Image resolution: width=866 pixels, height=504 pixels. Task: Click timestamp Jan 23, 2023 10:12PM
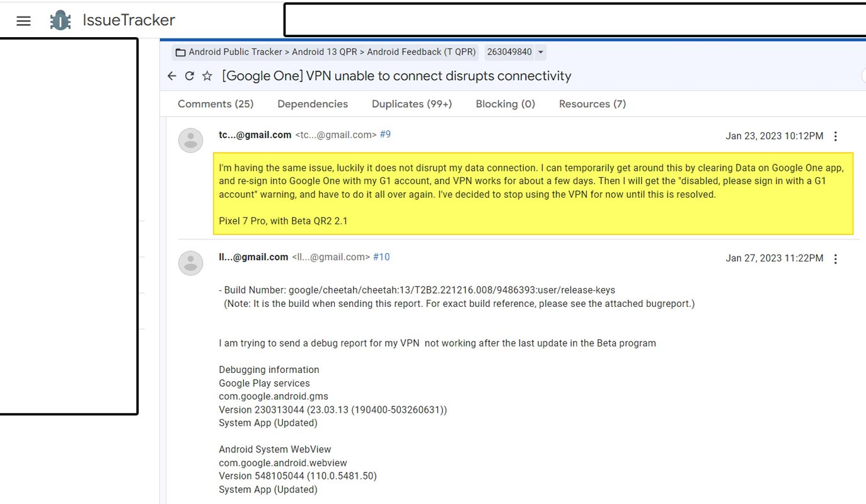pos(774,135)
